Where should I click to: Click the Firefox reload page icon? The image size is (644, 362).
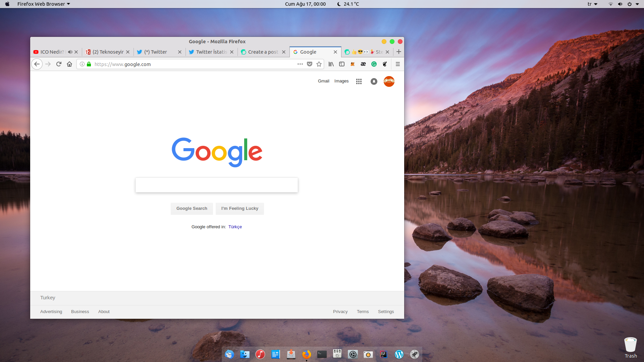point(59,64)
